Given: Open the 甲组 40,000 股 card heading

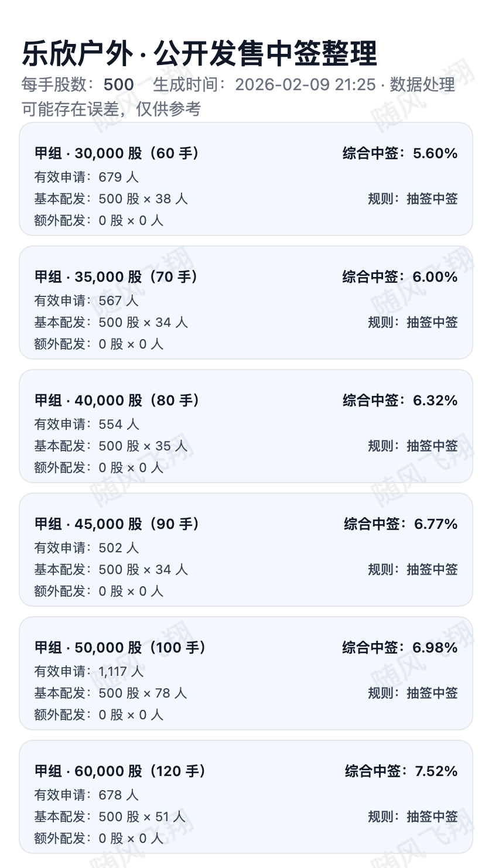Looking at the screenshot, I should pyautogui.click(x=117, y=401).
